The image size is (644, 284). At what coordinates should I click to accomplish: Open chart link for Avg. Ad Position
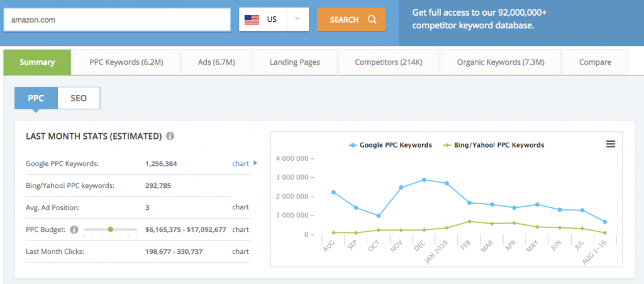point(240,207)
